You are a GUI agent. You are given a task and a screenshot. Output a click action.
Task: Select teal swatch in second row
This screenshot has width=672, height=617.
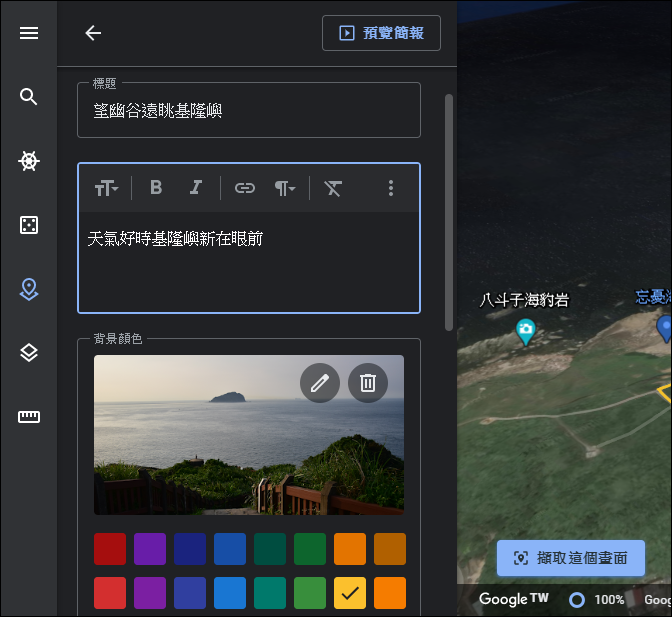click(x=270, y=593)
